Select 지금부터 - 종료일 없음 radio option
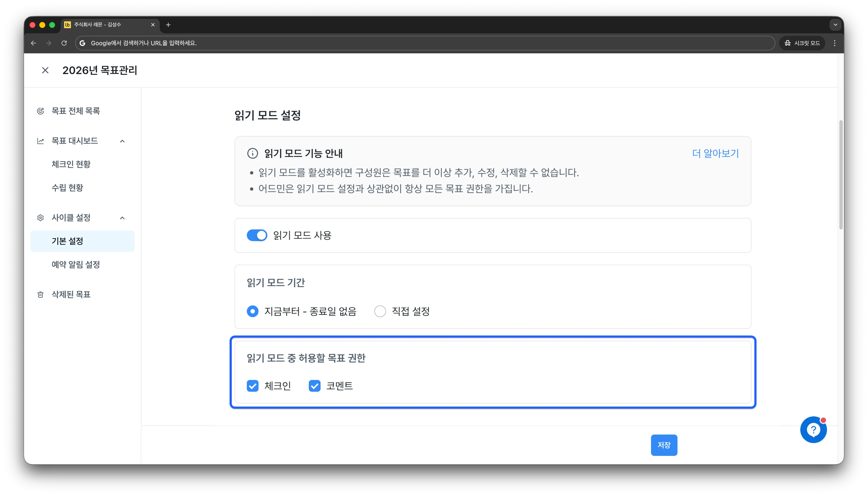 (252, 311)
